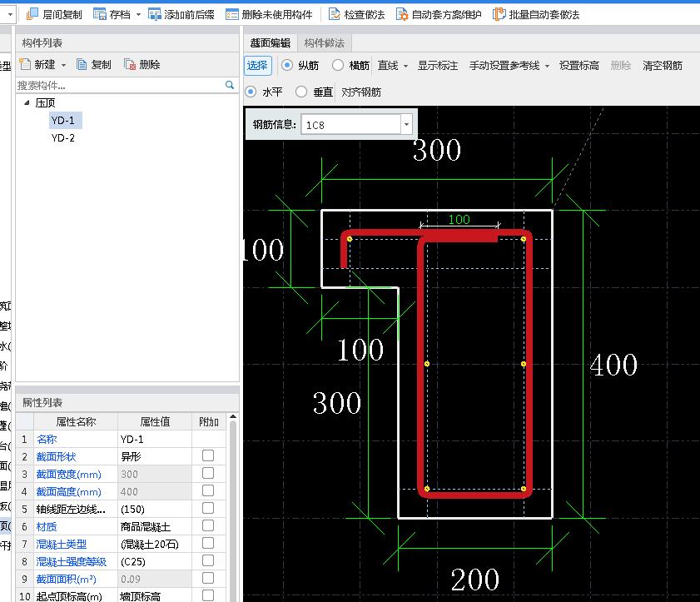Viewport: 700px width, 602px height.
Task: Tick the 附加 checkbox for 材质 row
Action: click(x=208, y=525)
